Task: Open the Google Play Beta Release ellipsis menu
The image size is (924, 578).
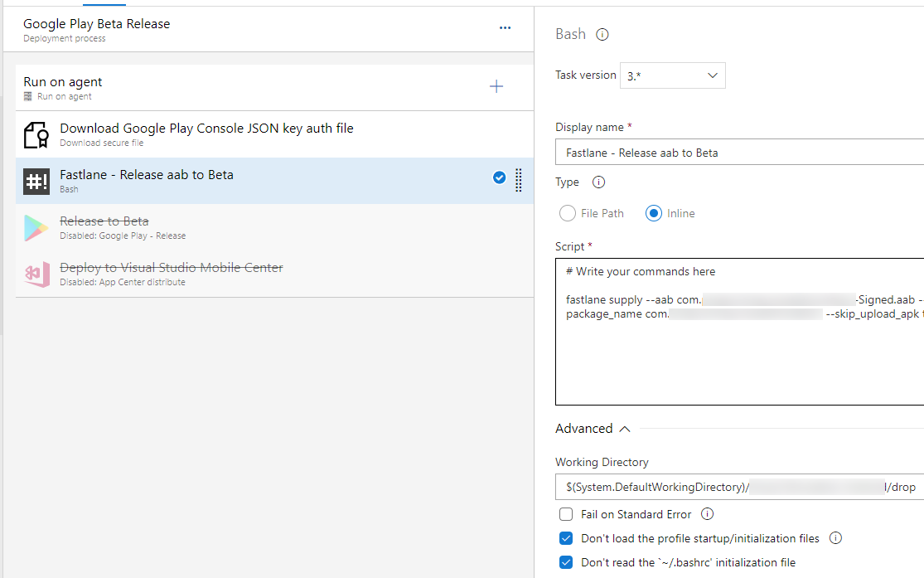Action: 505,27
